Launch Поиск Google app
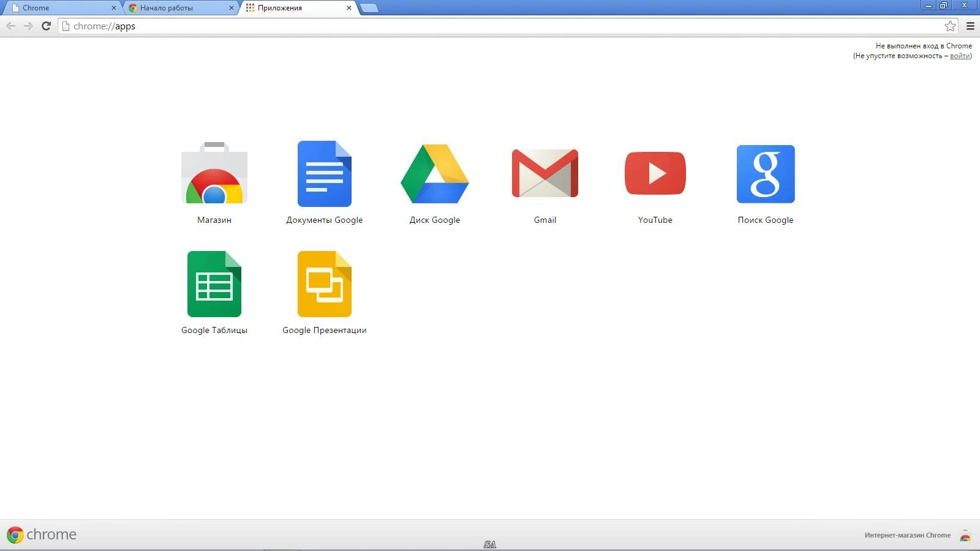Image resolution: width=980 pixels, height=551 pixels. click(x=766, y=174)
